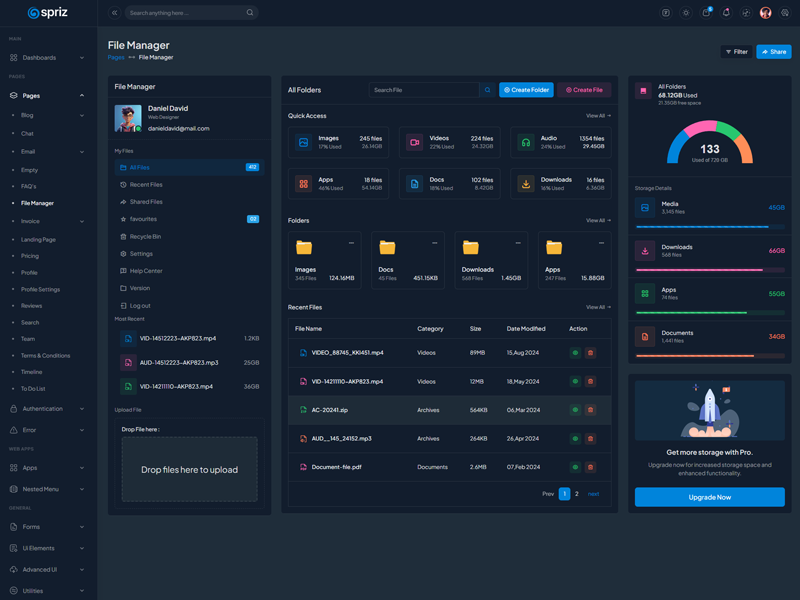800x600 pixels.
Task: Open Recycle Bin in My Files list
Action: (x=145, y=237)
